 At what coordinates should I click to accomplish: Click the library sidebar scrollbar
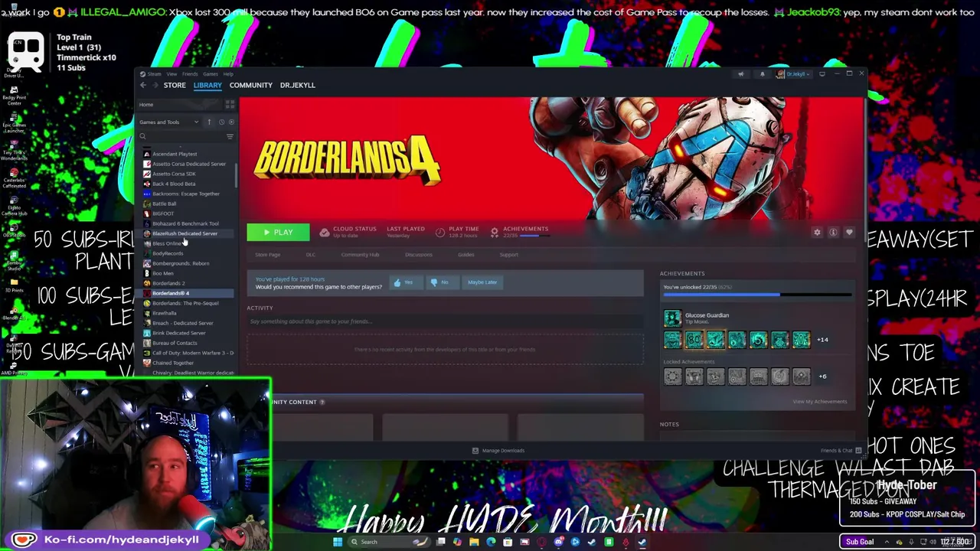click(236, 175)
